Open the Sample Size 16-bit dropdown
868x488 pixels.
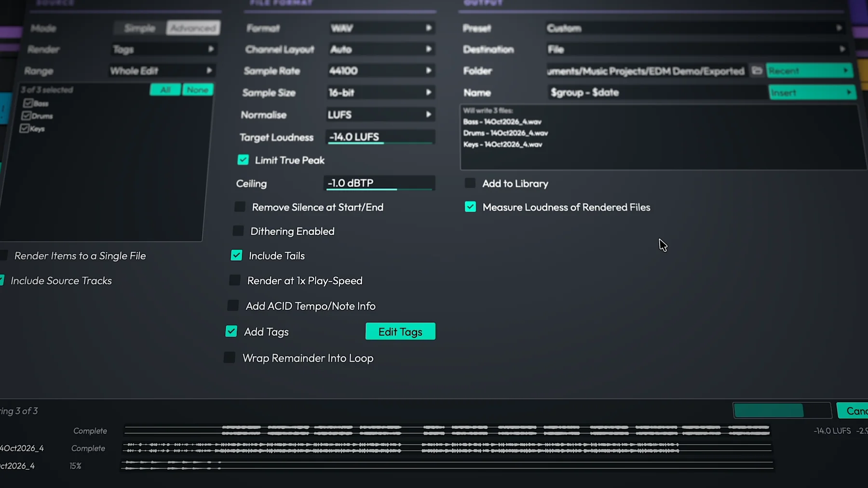380,92
